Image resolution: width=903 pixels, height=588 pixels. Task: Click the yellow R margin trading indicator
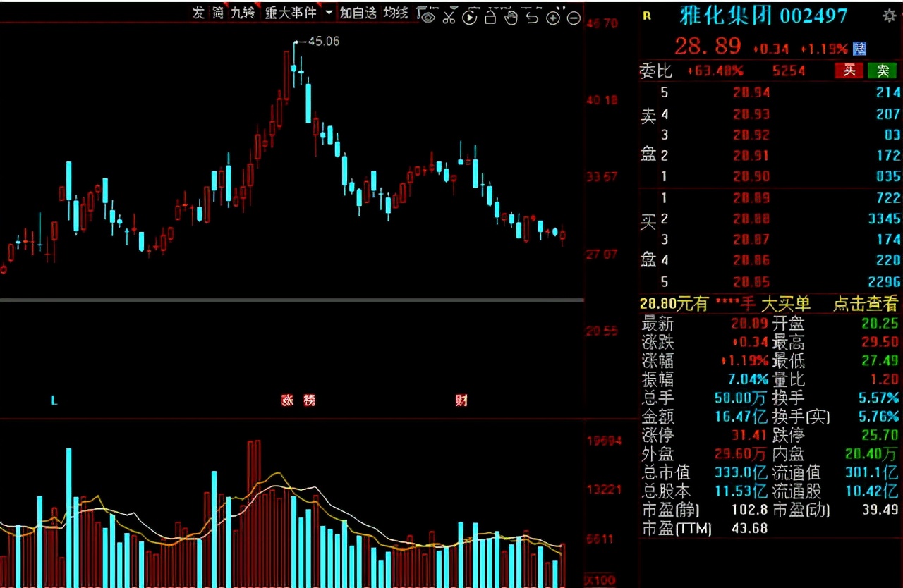(647, 16)
